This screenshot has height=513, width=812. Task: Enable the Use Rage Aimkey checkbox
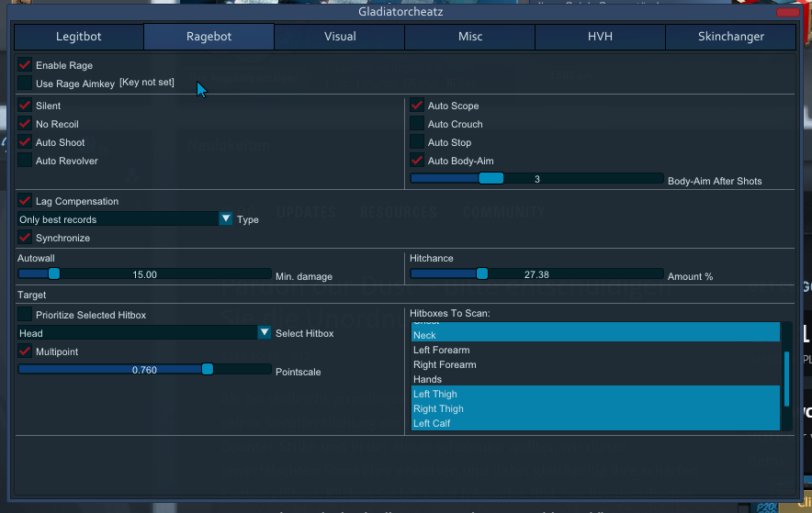(x=25, y=84)
